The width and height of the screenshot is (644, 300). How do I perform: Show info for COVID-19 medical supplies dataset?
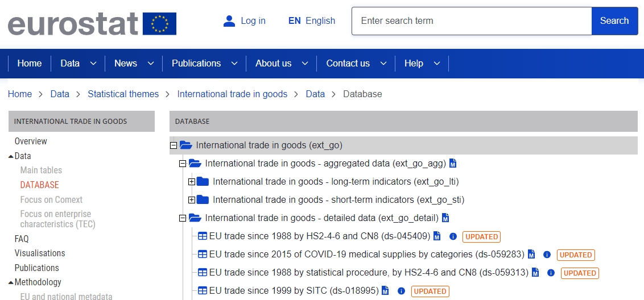pyautogui.click(x=547, y=255)
